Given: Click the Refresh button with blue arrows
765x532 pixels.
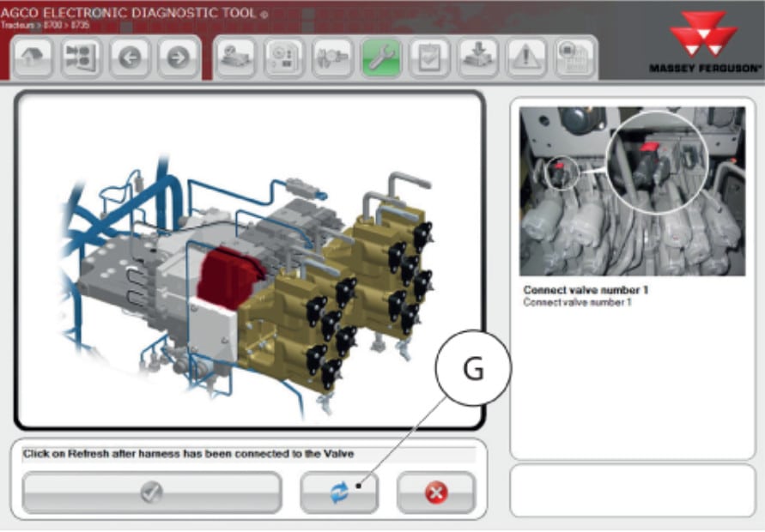Looking at the screenshot, I should coord(339,493).
